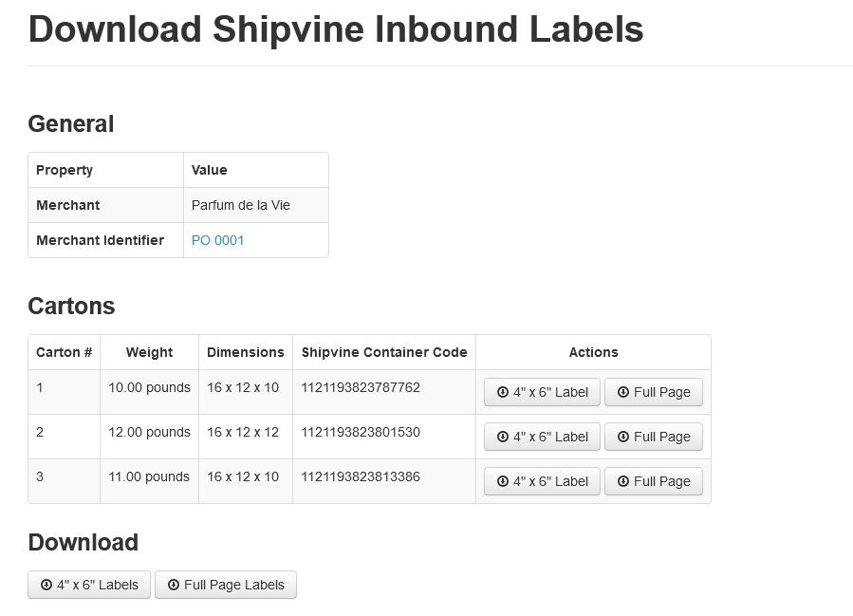Viewport: 853px width, 616px height.
Task: Select container code 1121193823787762
Action: pyautogui.click(x=361, y=387)
